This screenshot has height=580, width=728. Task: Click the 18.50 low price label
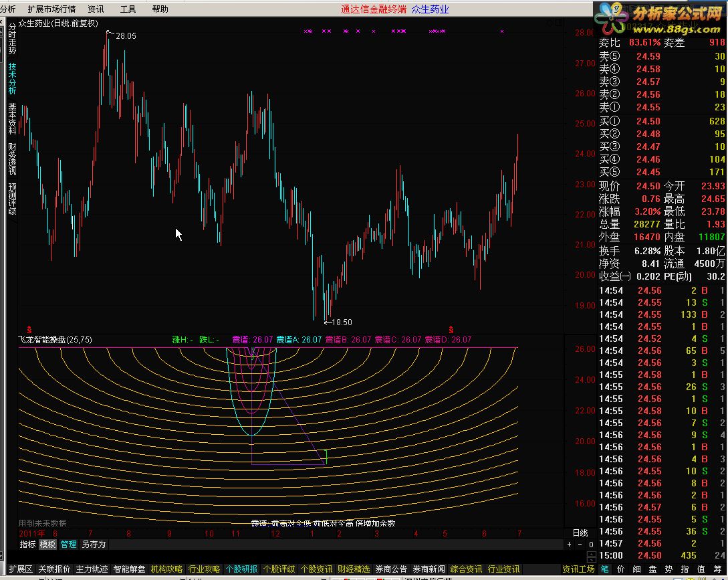tap(342, 322)
